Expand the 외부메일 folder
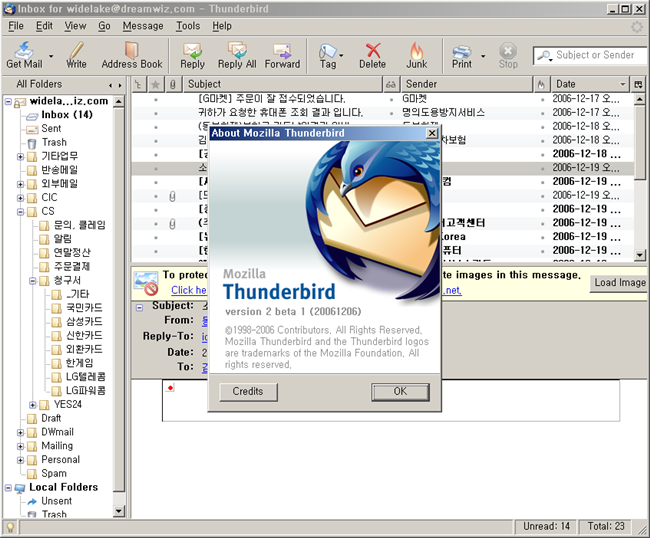The height and width of the screenshot is (538, 650). click(x=20, y=184)
